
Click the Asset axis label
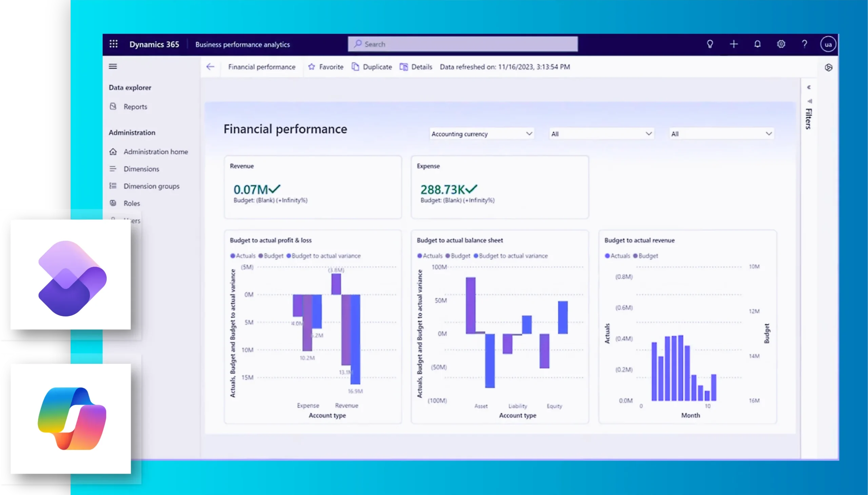[481, 406]
